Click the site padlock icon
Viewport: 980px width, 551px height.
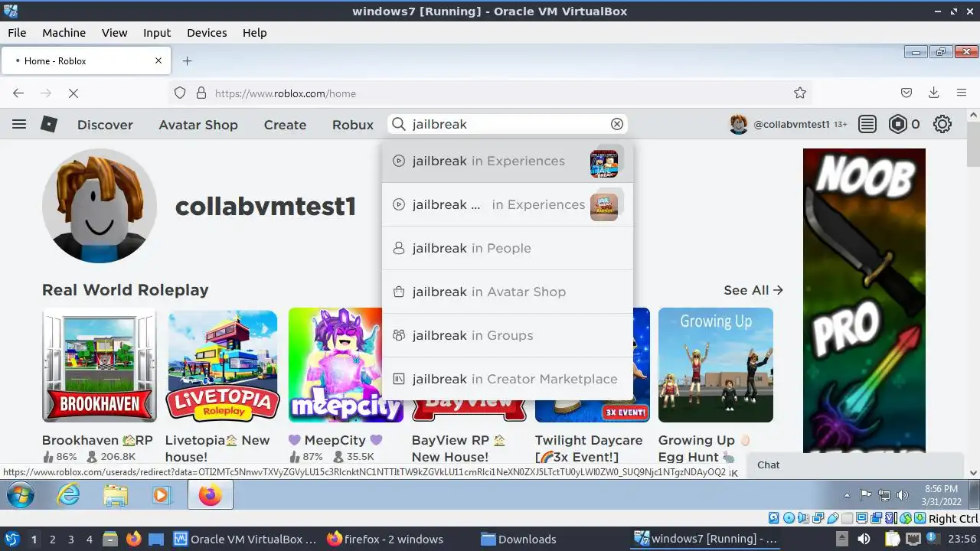pyautogui.click(x=201, y=93)
